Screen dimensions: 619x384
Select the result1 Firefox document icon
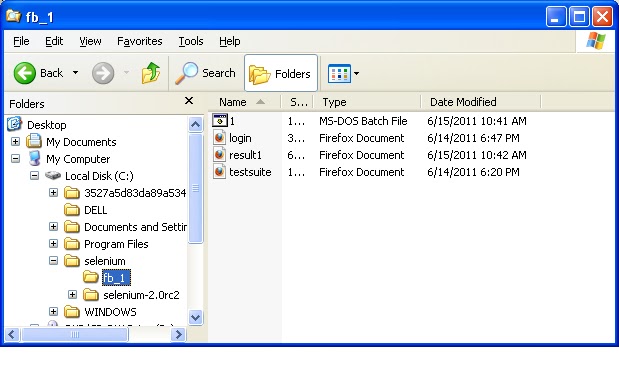coord(219,155)
